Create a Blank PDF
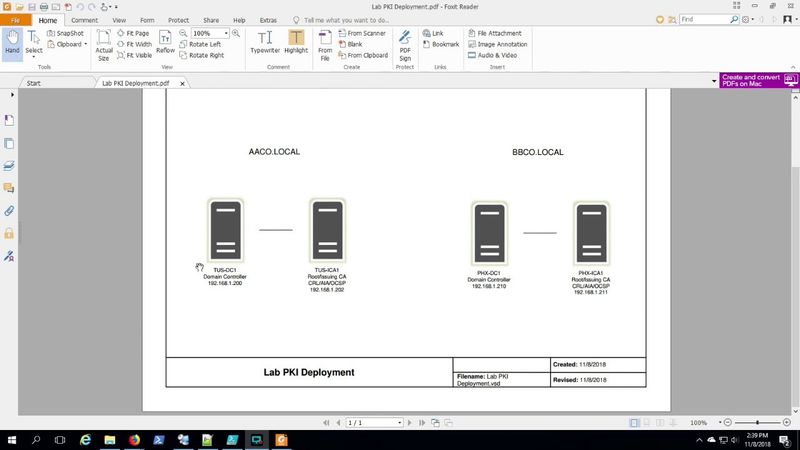 (x=350, y=44)
